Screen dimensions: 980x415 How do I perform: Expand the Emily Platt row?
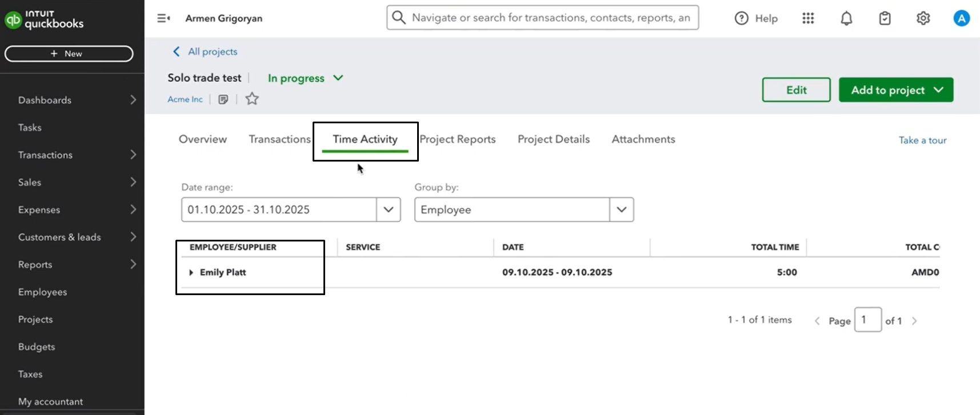[191, 273]
